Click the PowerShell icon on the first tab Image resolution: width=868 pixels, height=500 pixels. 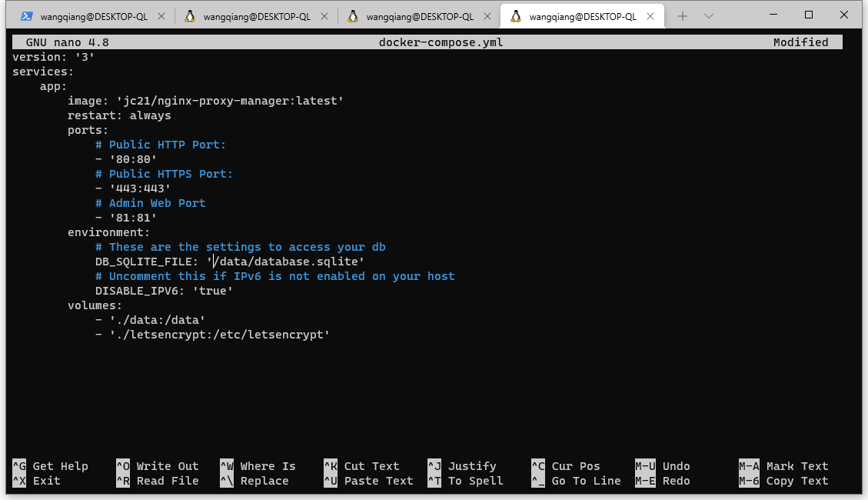coord(27,16)
